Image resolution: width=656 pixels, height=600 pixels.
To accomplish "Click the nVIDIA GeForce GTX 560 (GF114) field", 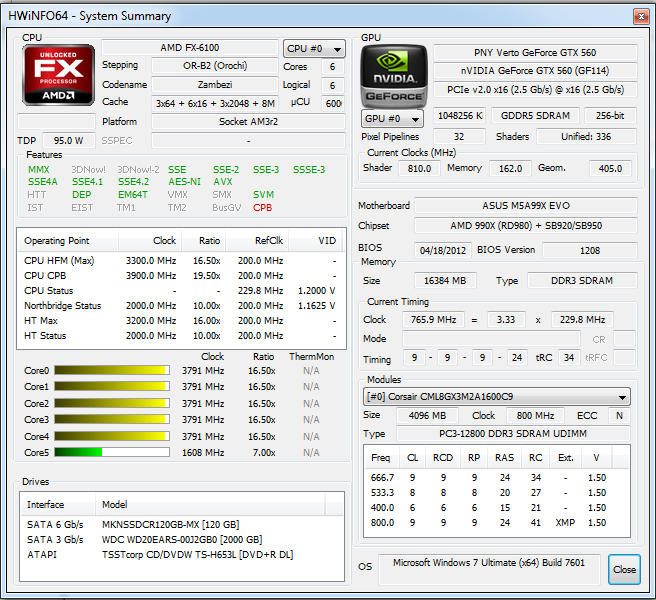I will [x=535, y=71].
